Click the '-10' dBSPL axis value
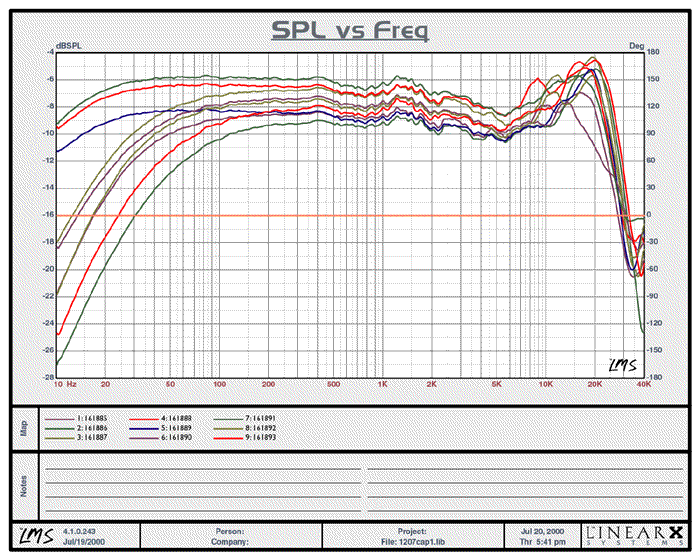Image resolution: width=700 pixels, height=560 pixels. 48,133
